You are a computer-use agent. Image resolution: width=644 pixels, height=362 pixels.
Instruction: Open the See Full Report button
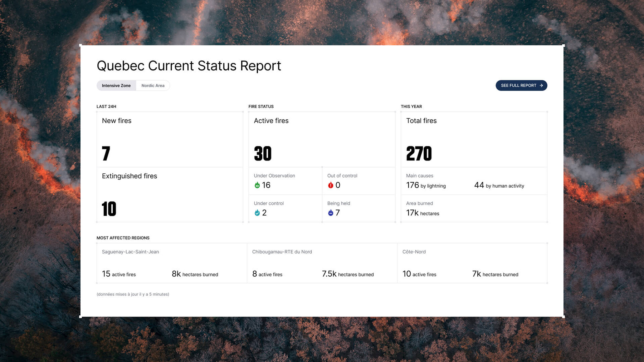tap(521, 85)
